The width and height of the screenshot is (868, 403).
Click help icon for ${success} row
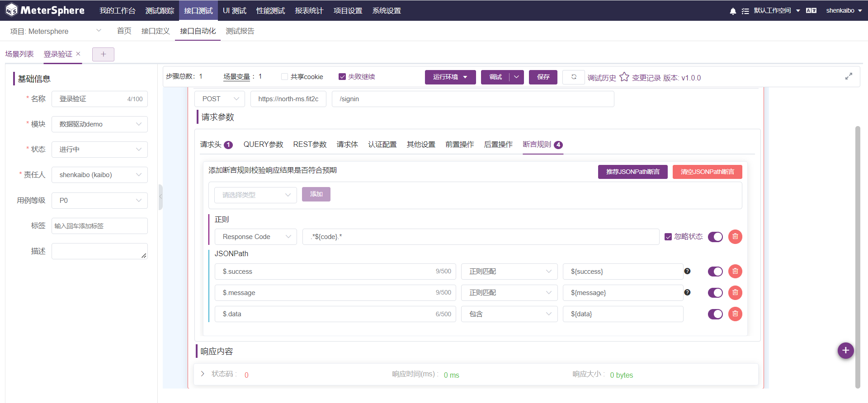point(687,271)
